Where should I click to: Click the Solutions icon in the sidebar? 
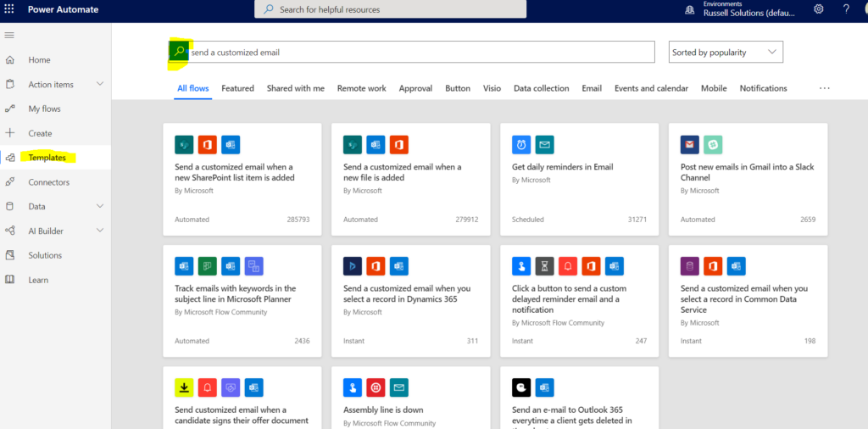coord(9,255)
